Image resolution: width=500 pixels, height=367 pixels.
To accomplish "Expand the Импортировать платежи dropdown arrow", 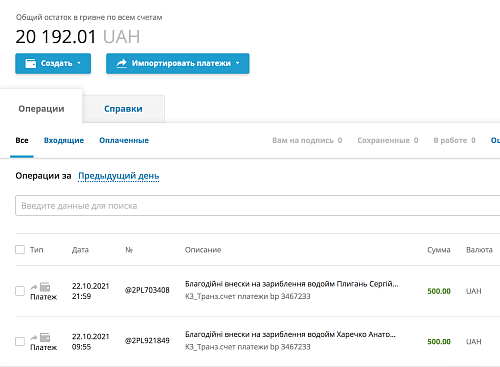I will coord(237,63).
